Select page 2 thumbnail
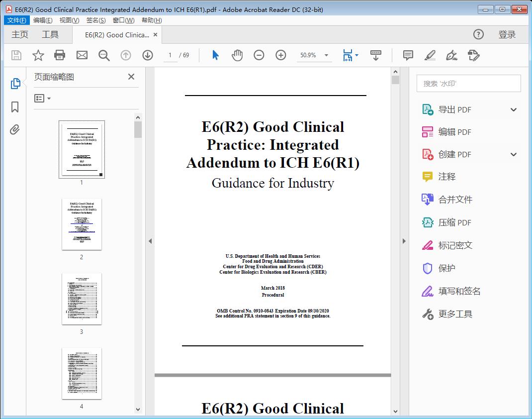 82,224
